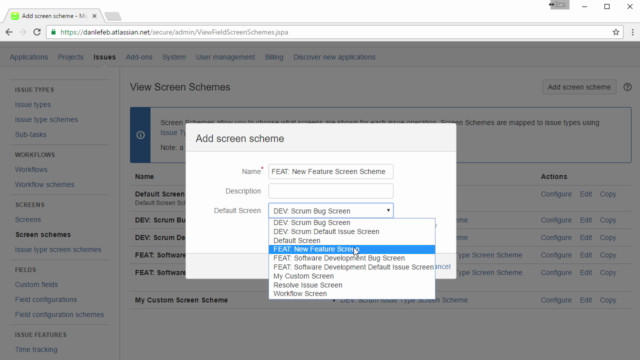
Task: Edit the Default Screen Scheme row
Action: click(586, 194)
